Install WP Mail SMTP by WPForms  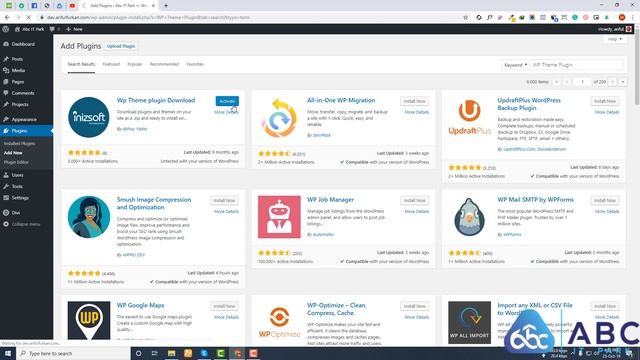coord(604,201)
